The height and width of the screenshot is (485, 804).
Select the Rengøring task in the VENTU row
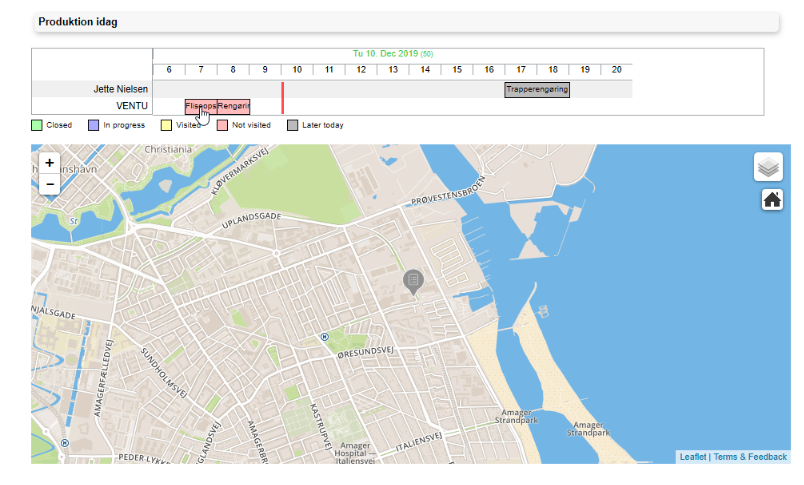pos(234,106)
